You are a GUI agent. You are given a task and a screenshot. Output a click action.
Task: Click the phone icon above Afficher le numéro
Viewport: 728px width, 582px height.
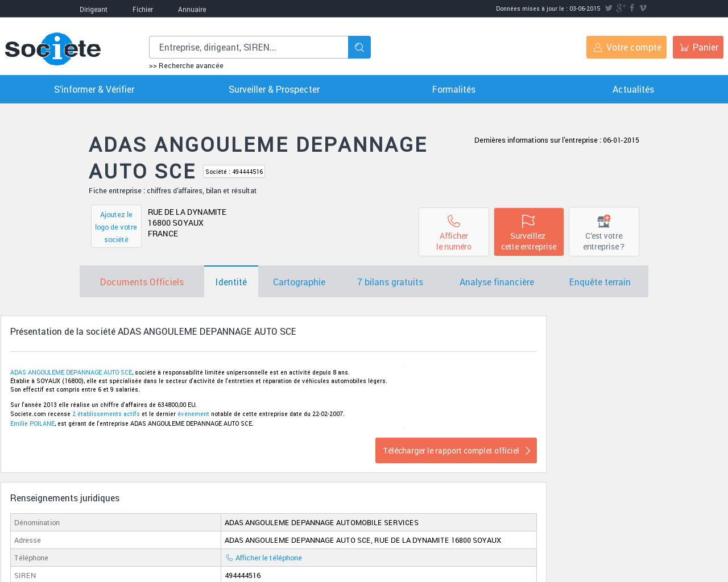pos(454,221)
